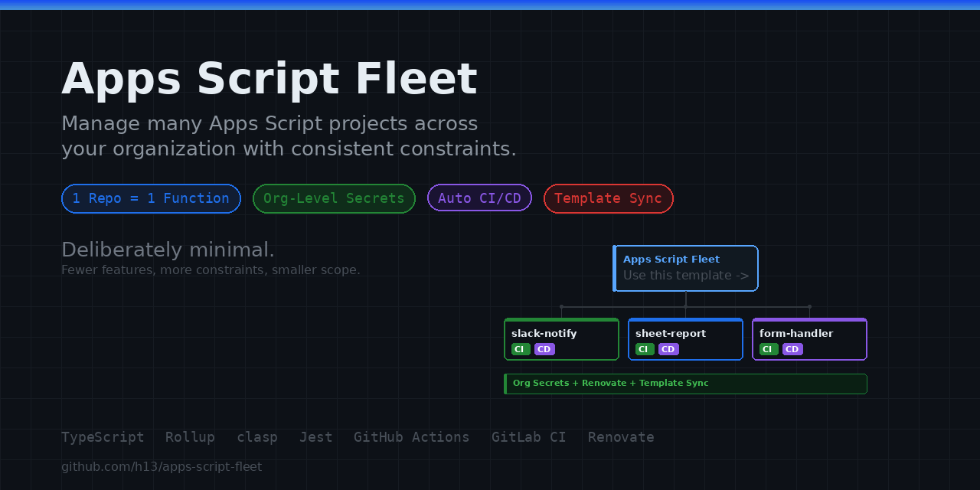Click the CI badge on slack-notify card
This screenshot has width=980, height=490.
click(x=521, y=348)
